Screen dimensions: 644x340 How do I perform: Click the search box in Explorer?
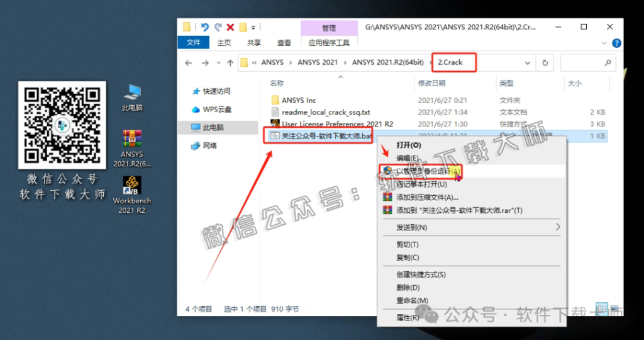tap(588, 63)
